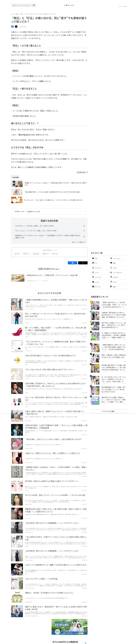Select the #ケース keyword tag
Viewport: 138px width, 644px height.
[17, 254]
